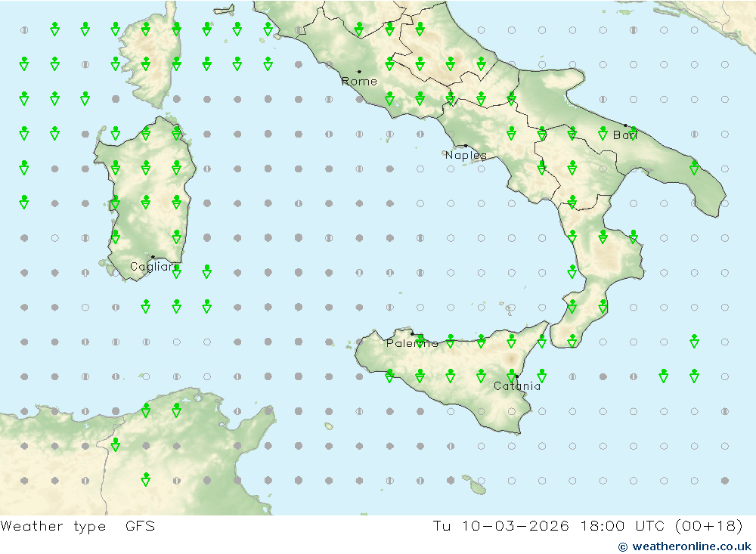Click the Rome city label
This screenshot has width=756, height=554.
(x=359, y=82)
